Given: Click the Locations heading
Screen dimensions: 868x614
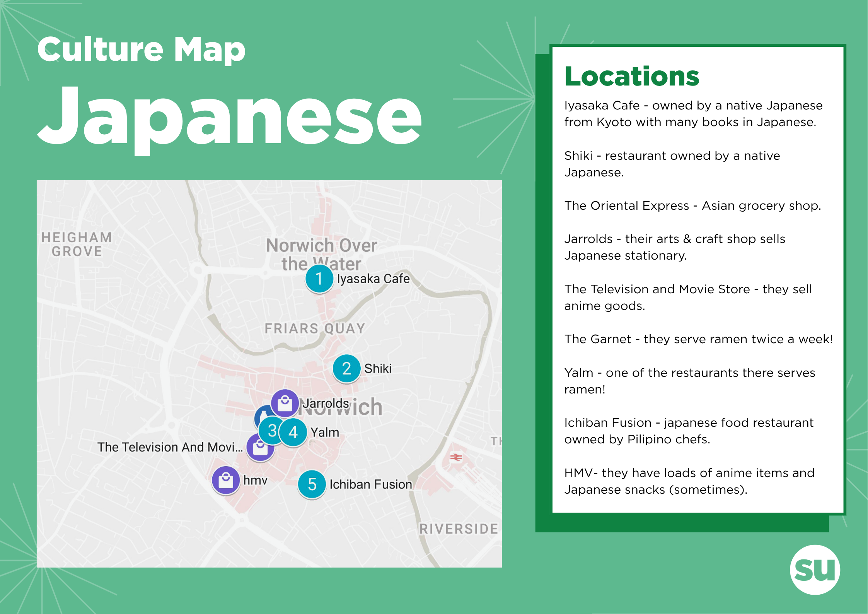Looking at the screenshot, I should 632,76.
